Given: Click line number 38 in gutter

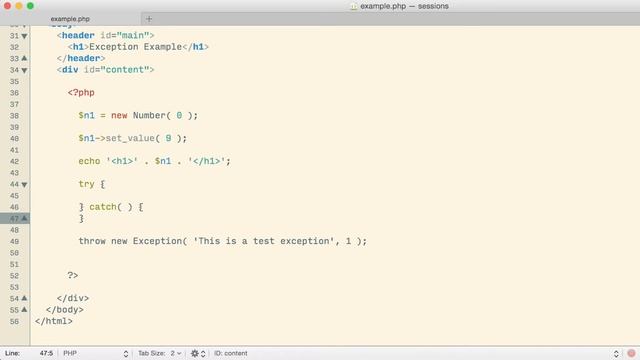Looking at the screenshot, I should (14, 116).
